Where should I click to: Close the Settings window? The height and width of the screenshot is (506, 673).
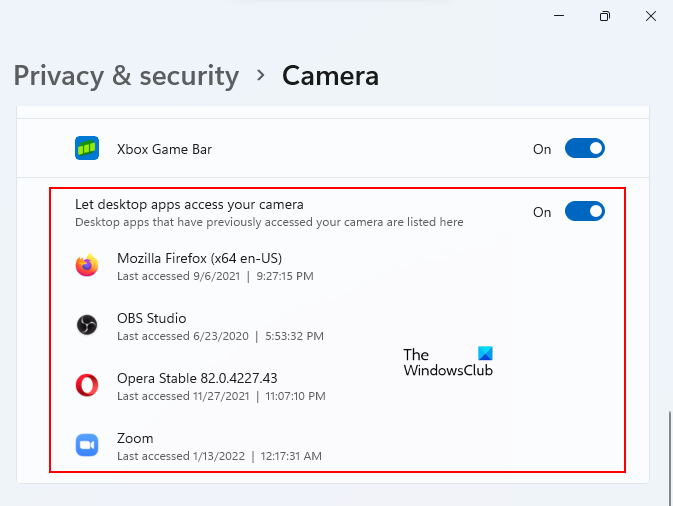click(x=652, y=17)
